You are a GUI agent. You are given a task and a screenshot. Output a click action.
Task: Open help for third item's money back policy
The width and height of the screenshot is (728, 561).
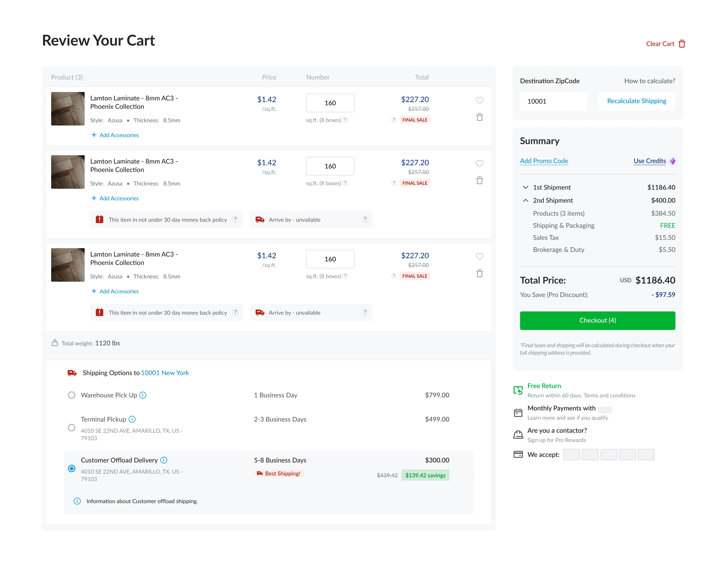235,312
